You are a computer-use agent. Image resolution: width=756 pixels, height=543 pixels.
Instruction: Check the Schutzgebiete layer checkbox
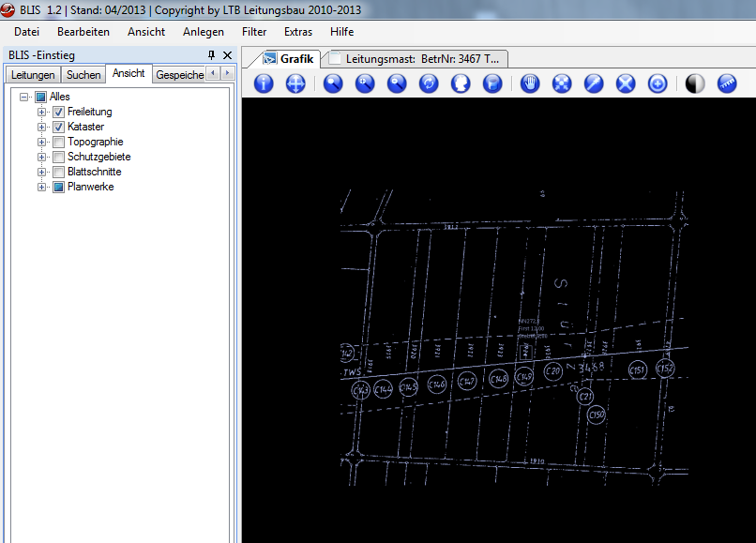tap(58, 157)
